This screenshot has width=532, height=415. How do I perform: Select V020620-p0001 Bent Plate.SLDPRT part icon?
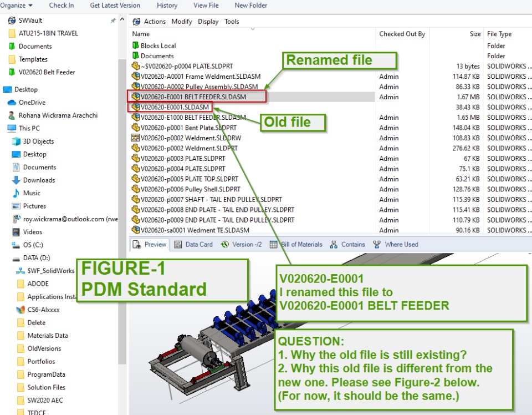(135, 128)
